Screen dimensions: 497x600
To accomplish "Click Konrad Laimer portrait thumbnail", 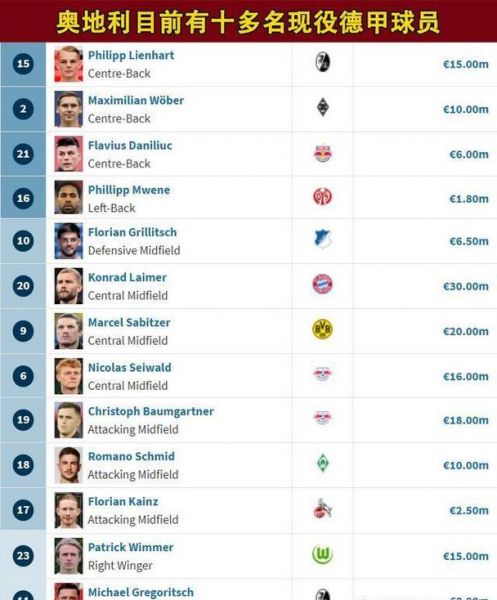I will click(68, 286).
